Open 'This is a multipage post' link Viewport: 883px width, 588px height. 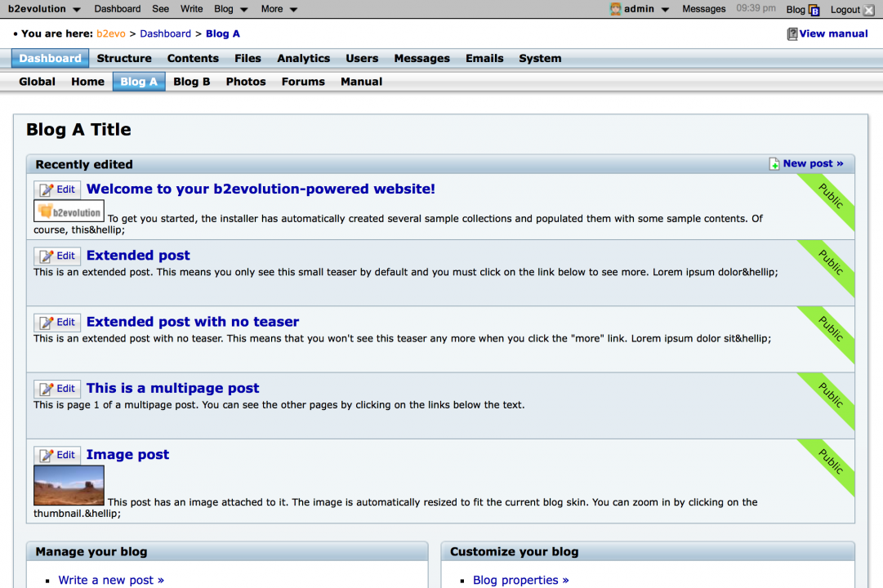click(x=172, y=388)
